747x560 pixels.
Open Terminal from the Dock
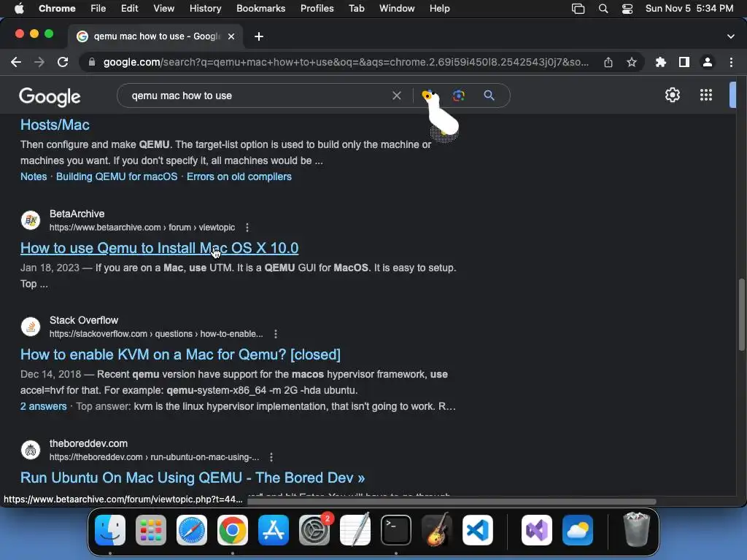(396, 530)
